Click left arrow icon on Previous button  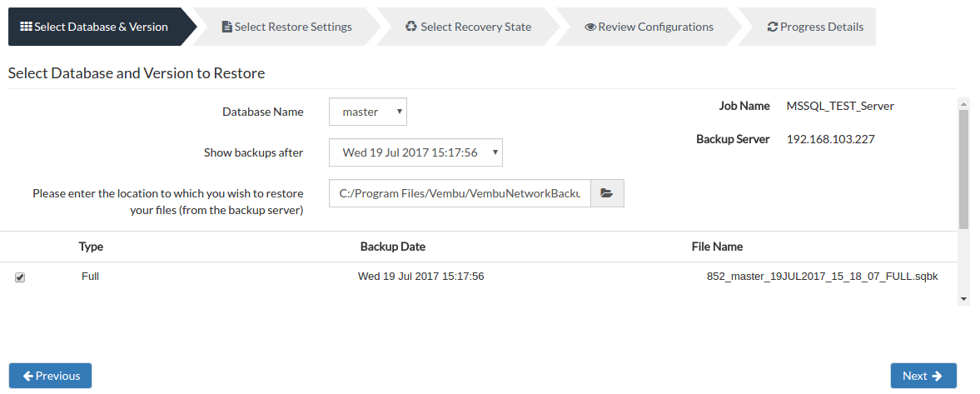pyautogui.click(x=28, y=376)
